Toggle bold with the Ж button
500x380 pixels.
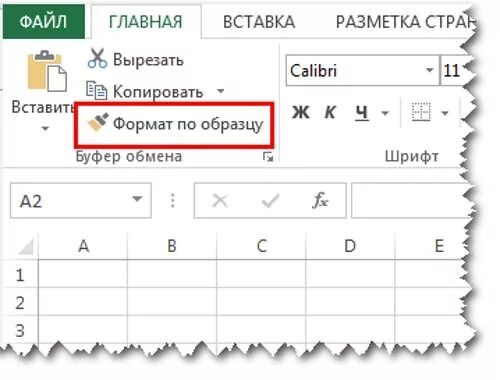point(300,112)
